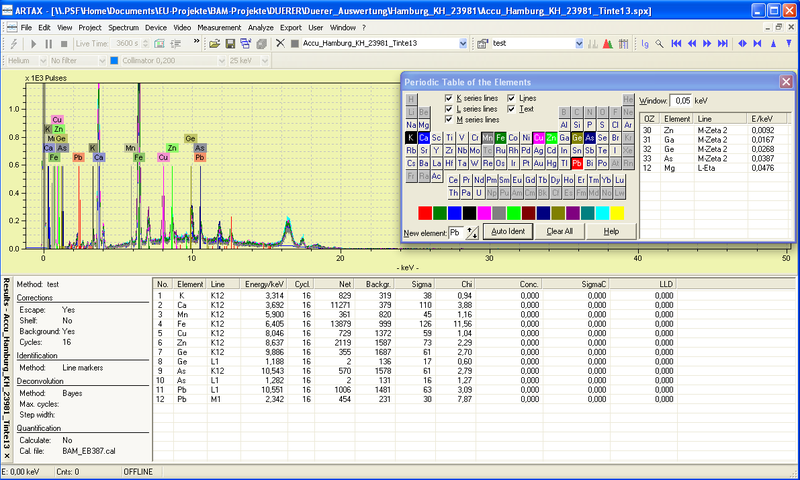Viewport: 800px width, 480px height.
Task: Click the double left arrow icon
Action: tap(692, 44)
